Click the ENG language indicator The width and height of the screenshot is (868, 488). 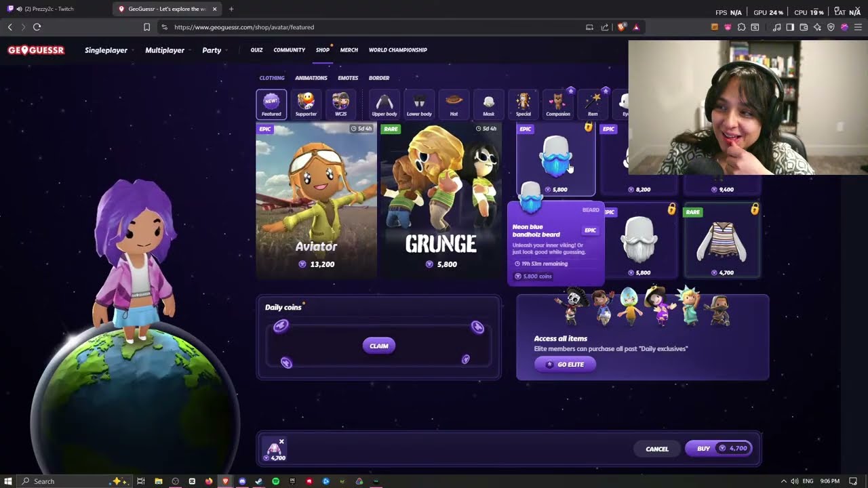(808, 481)
